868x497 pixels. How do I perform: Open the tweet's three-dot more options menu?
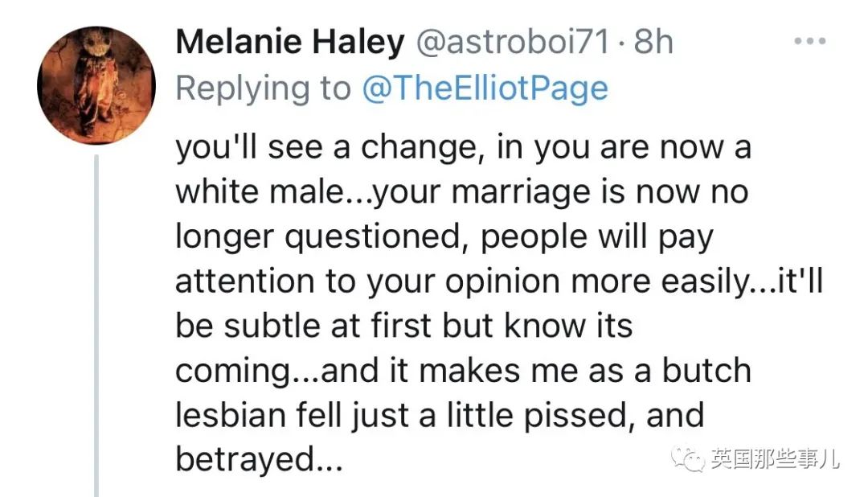pos(809,42)
